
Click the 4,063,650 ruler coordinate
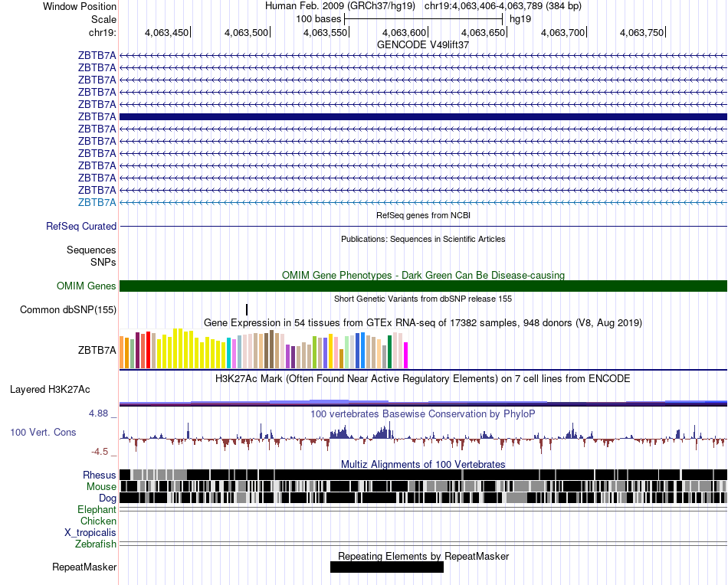tap(483, 33)
